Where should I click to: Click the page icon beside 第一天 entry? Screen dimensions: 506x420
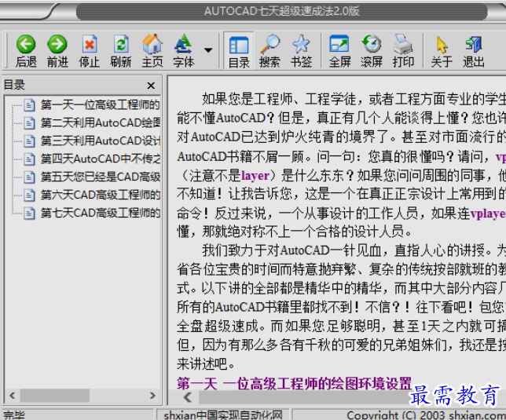click(29, 105)
